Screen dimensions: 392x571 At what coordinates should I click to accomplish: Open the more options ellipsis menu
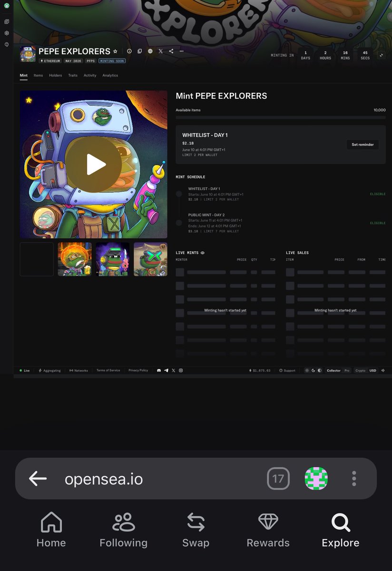[x=181, y=51]
